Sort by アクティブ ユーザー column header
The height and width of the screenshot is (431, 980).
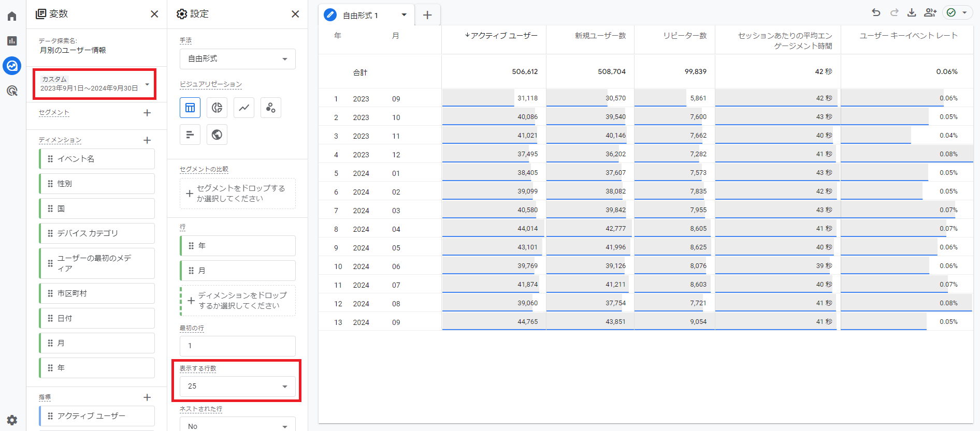pos(503,36)
